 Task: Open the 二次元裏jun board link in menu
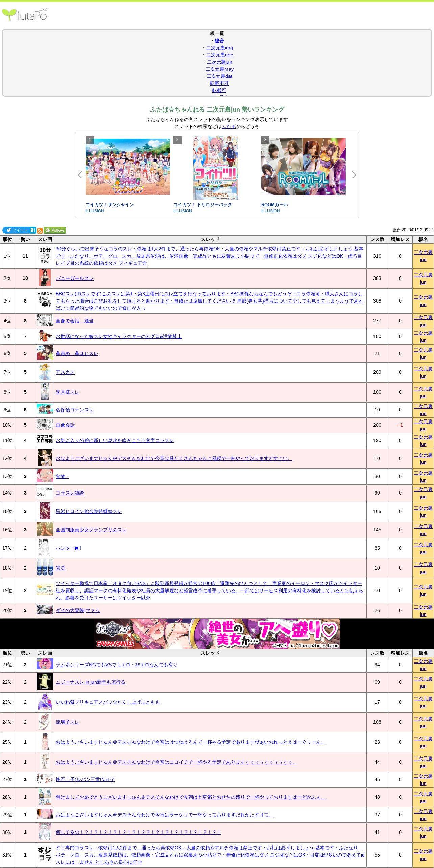[x=219, y=62]
